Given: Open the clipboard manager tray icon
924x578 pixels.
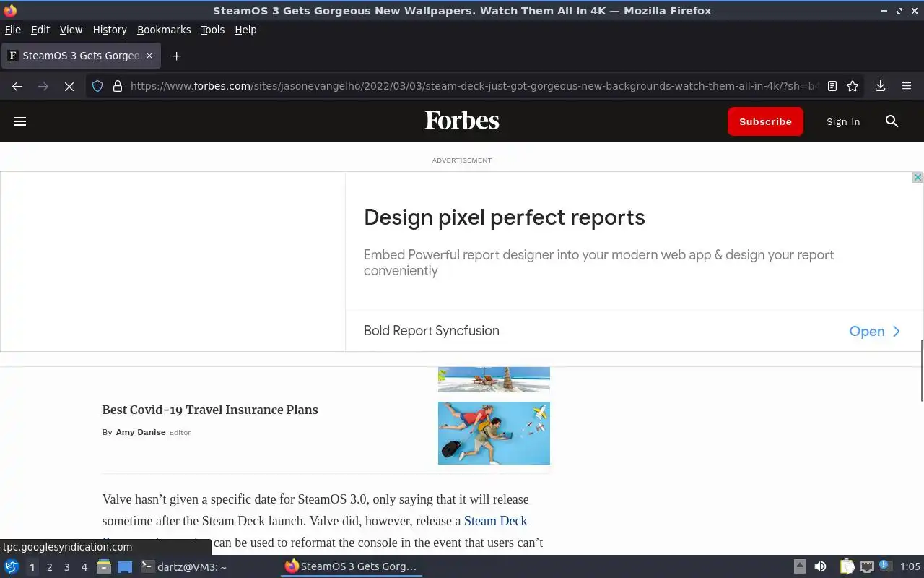Looking at the screenshot, I should (x=847, y=566).
